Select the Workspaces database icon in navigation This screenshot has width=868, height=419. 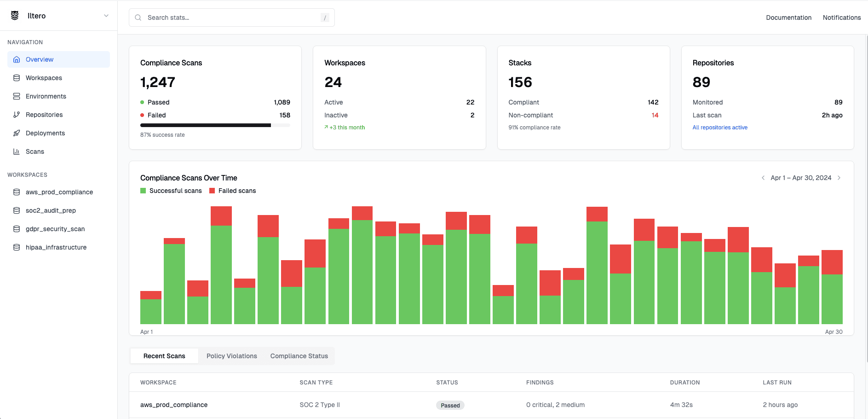coord(17,78)
